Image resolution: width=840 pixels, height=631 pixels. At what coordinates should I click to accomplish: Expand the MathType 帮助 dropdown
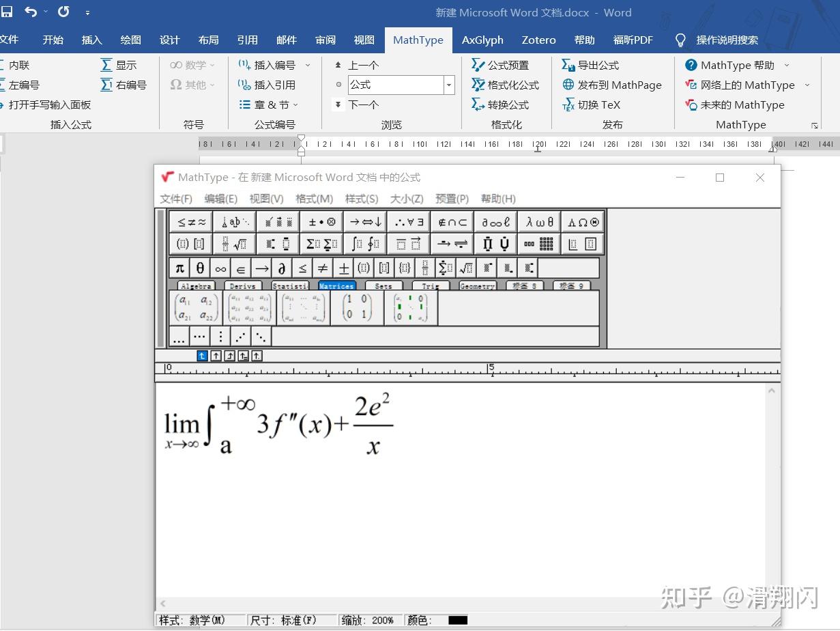point(787,65)
